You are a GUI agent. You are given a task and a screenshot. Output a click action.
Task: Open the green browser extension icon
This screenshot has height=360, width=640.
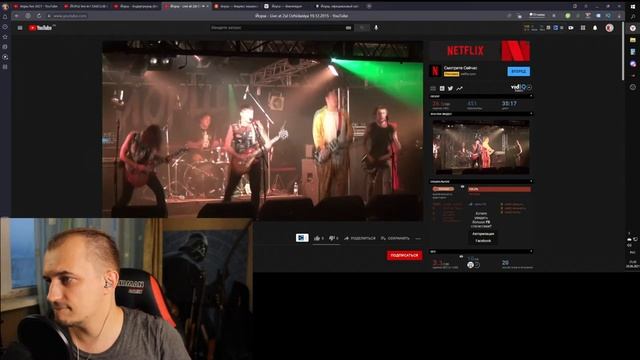pyautogui.click(x=567, y=16)
